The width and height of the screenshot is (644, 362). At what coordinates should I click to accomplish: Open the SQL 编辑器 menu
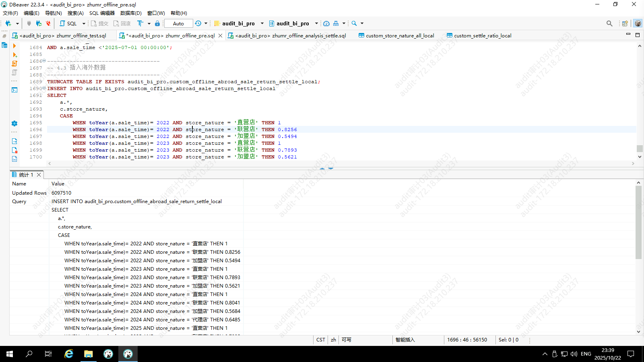[102, 13]
